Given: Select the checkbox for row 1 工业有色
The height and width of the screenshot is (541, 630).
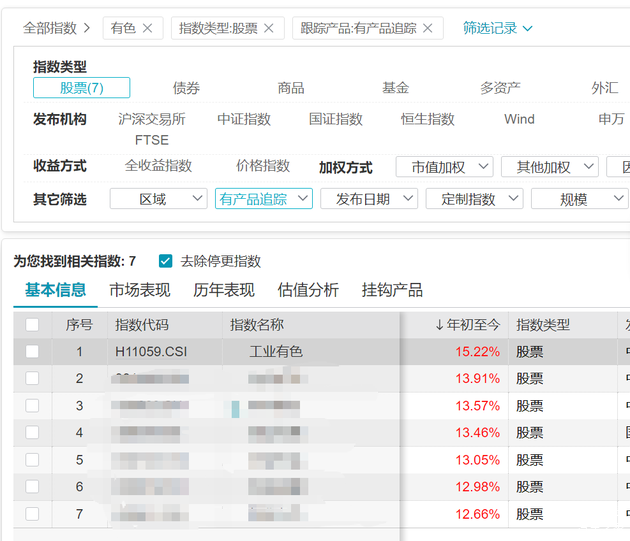Looking at the screenshot, I should pos(33,352).
